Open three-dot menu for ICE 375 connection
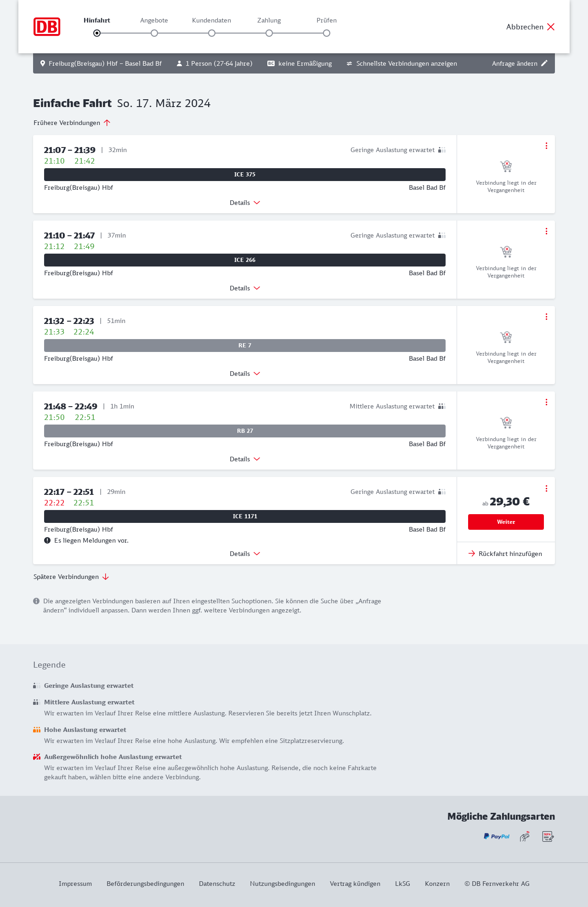The image size is (588, 907). pos(546,146)
